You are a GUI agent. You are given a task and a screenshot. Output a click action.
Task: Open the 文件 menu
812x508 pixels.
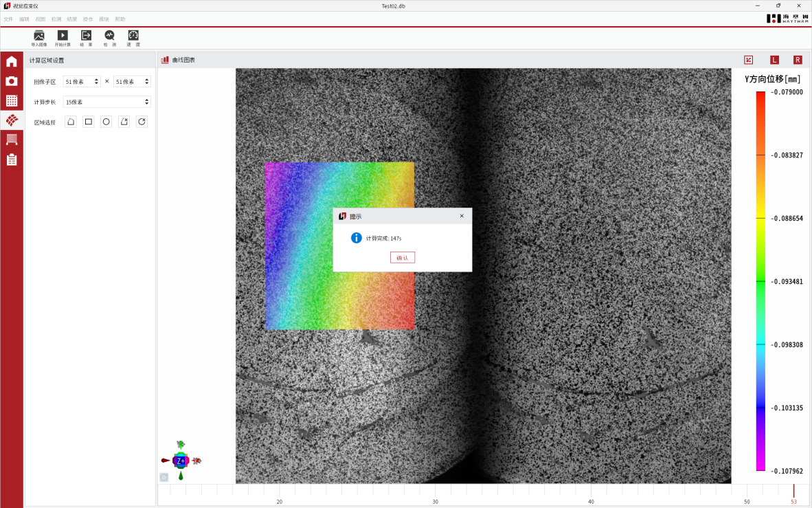[8, 19]
